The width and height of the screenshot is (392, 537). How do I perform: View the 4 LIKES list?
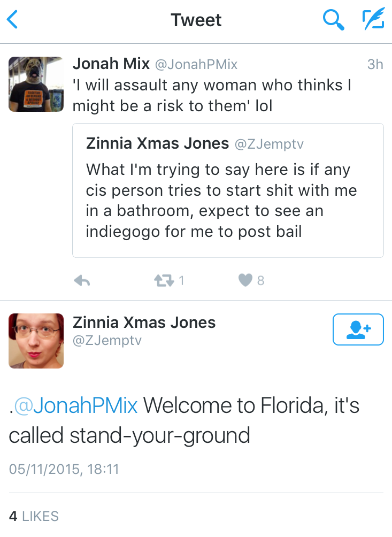point(34,516)
